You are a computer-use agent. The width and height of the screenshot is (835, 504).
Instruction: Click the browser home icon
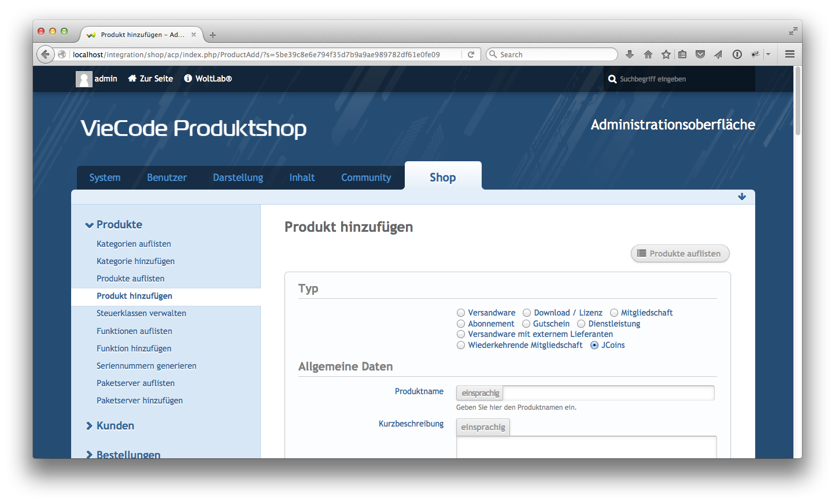[648, 54]
